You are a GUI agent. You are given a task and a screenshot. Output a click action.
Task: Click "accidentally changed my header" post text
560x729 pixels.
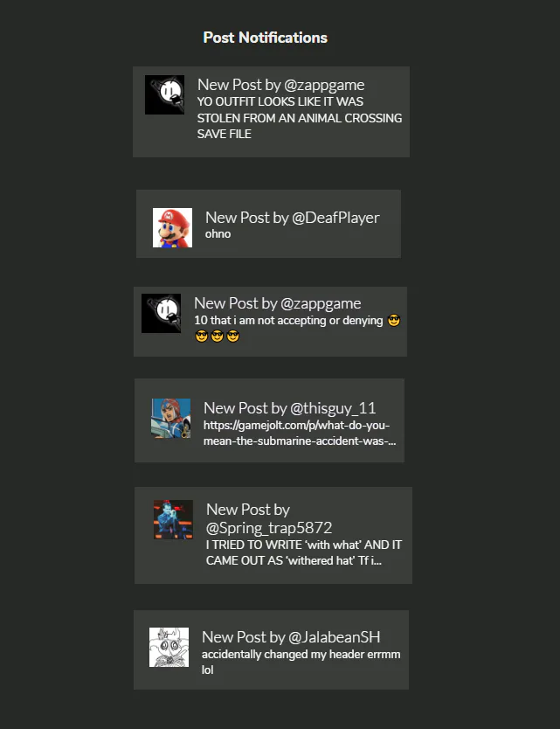coord(301,662)
